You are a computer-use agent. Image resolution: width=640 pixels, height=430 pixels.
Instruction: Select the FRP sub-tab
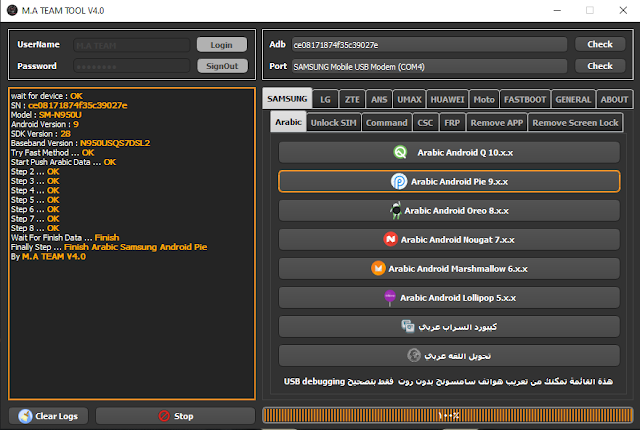pos(452,123)
